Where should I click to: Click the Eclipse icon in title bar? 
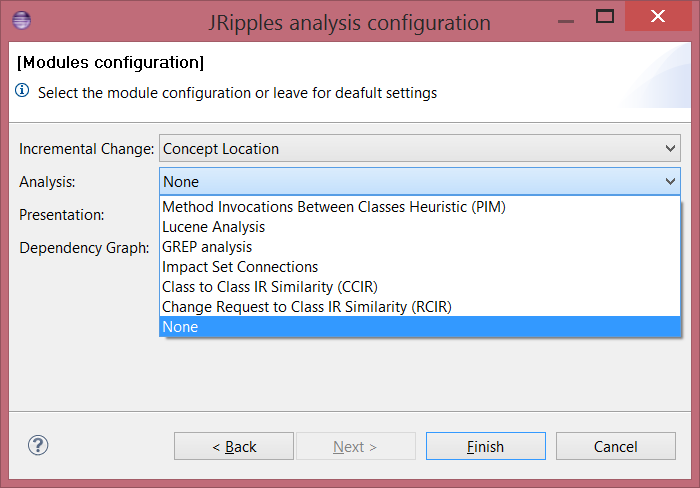click(x=22, y=21)
